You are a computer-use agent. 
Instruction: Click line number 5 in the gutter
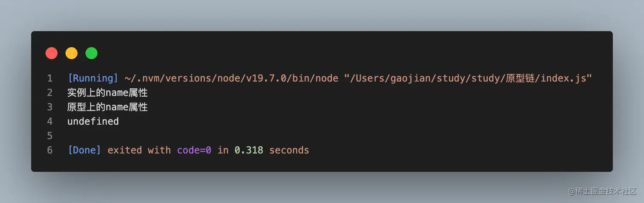[50, 136]
